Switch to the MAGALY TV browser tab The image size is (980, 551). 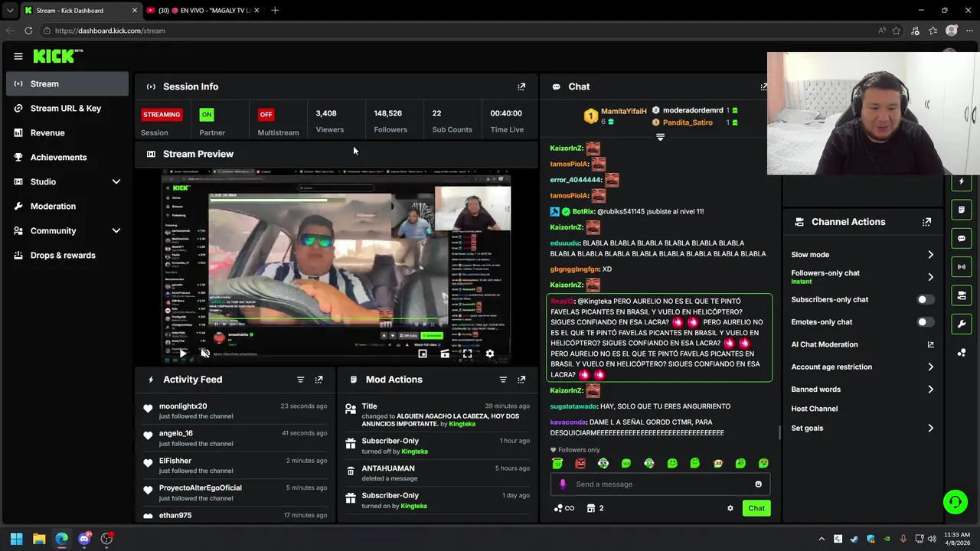point(203,11)
